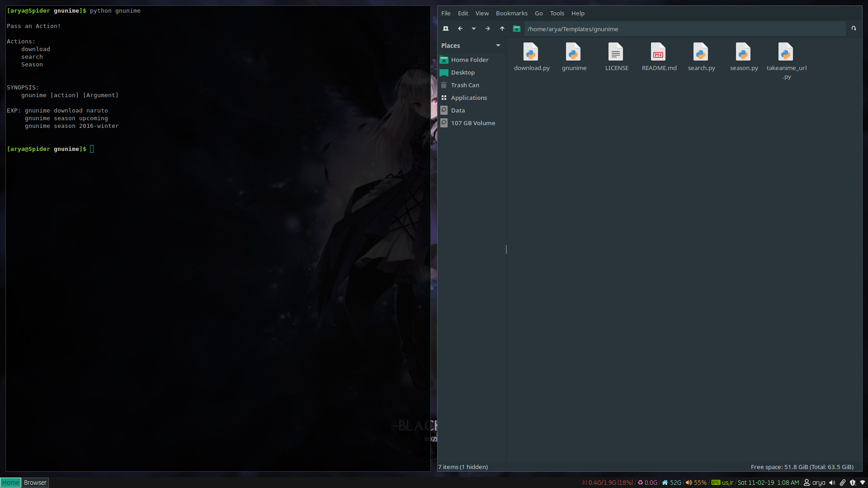The height and width of the screenshot is (488, 868).
Task: Open the Tools menu
Action: click(x=557, y=13)
